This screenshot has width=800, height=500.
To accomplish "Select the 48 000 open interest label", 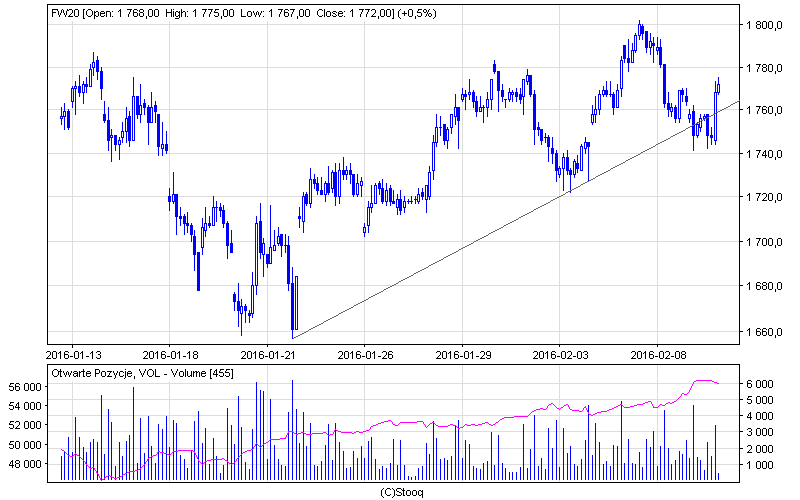I will [25, 464].
